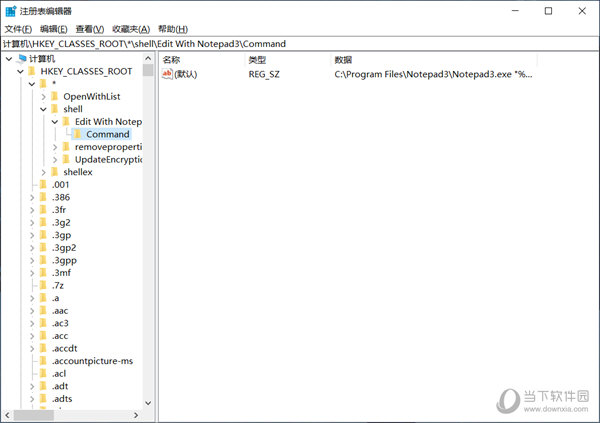
Task: Click the shell folder icon
Action: coord(55,109)
